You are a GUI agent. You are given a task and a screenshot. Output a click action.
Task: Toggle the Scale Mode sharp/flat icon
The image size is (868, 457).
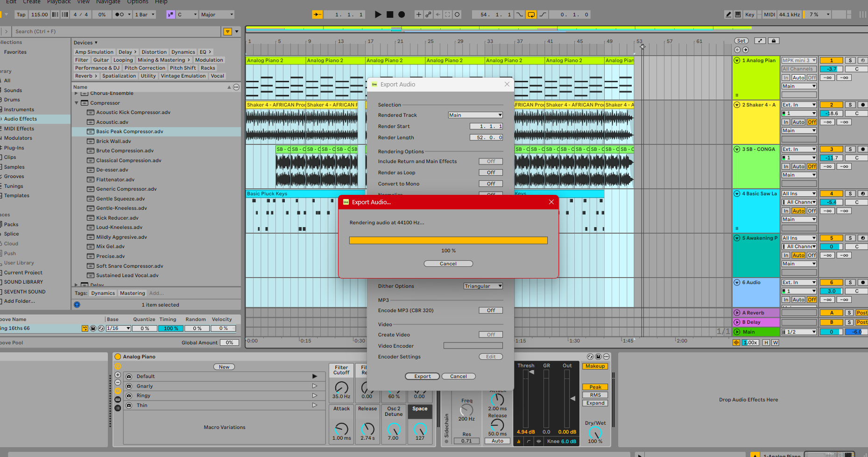[x=170, y=14]
